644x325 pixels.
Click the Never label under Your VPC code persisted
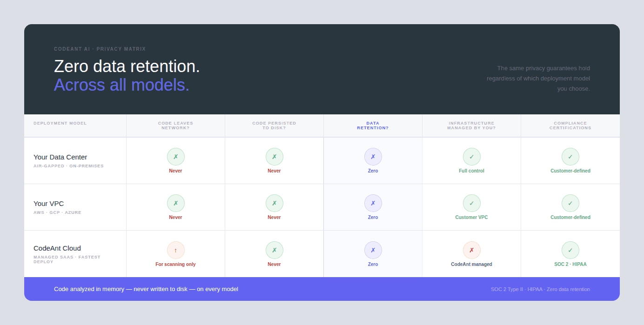[274, 217]
